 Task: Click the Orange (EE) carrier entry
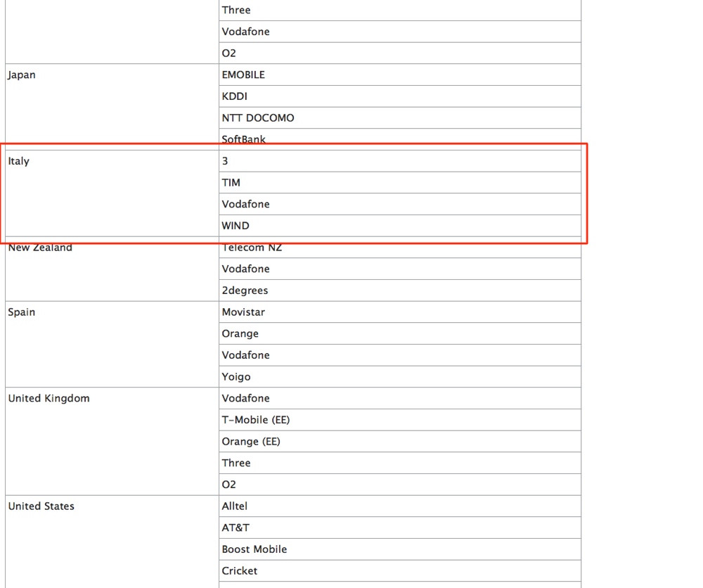[x=251, y=442]
